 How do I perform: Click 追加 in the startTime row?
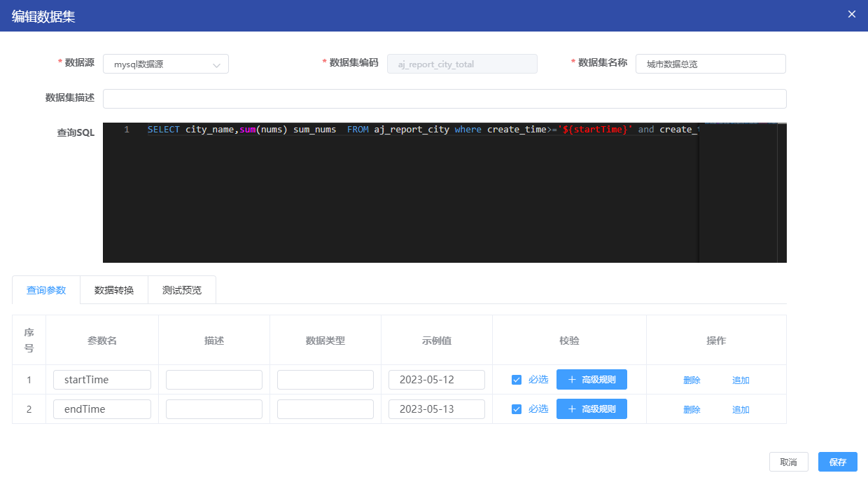pos(741,380)
